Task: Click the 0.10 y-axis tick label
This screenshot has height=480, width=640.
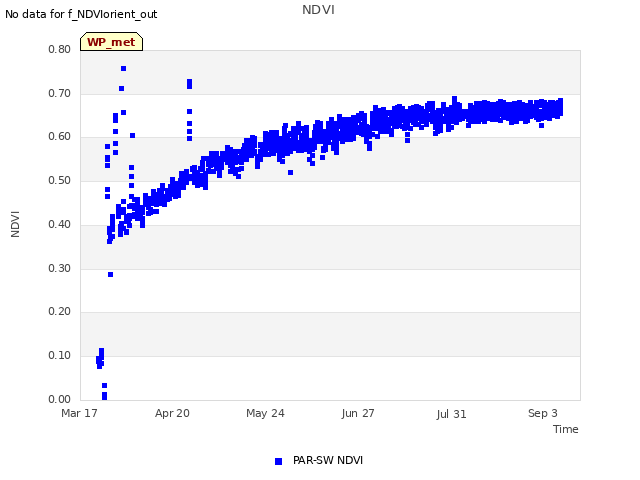Action: (x=59, y=356)
